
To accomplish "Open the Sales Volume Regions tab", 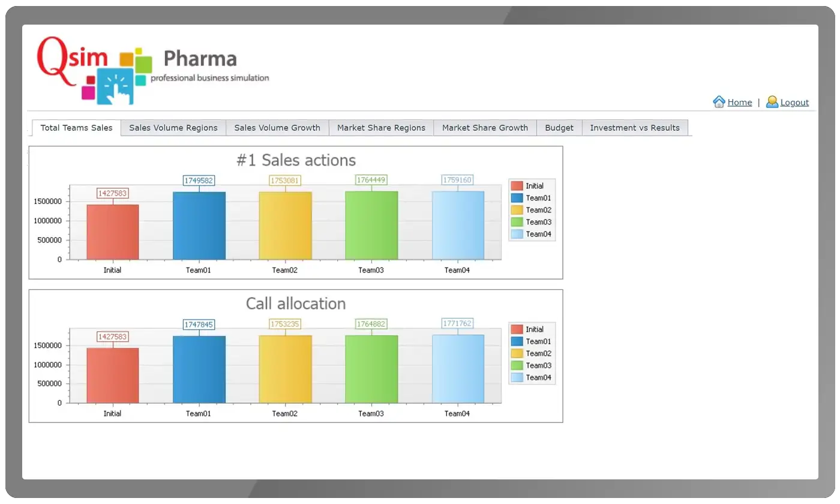I will point(173,128).
